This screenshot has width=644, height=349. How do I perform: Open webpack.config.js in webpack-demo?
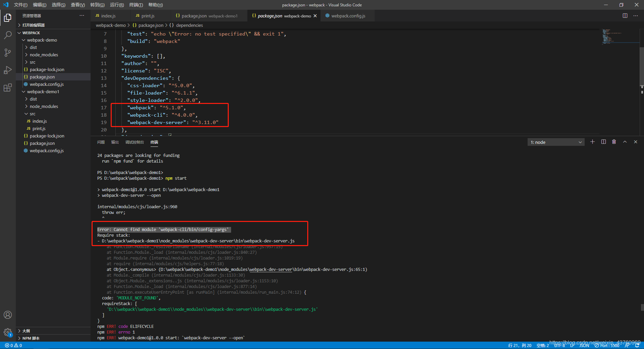(x=54, y=84)
